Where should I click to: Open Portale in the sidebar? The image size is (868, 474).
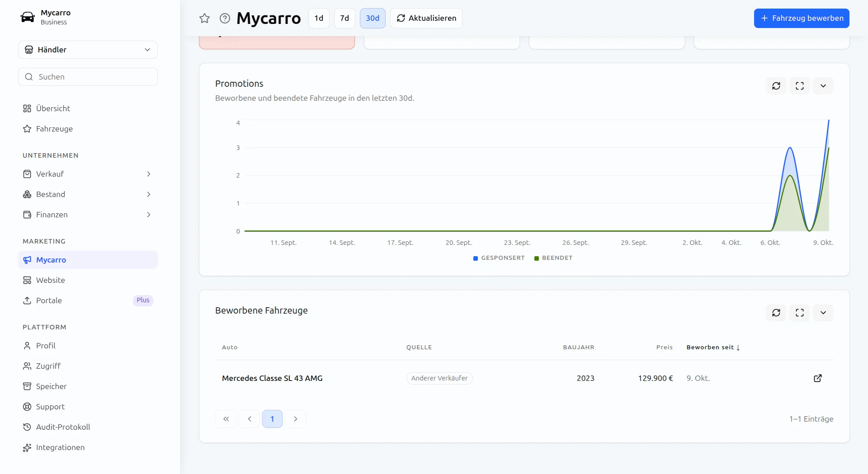(x=88, y=300)
